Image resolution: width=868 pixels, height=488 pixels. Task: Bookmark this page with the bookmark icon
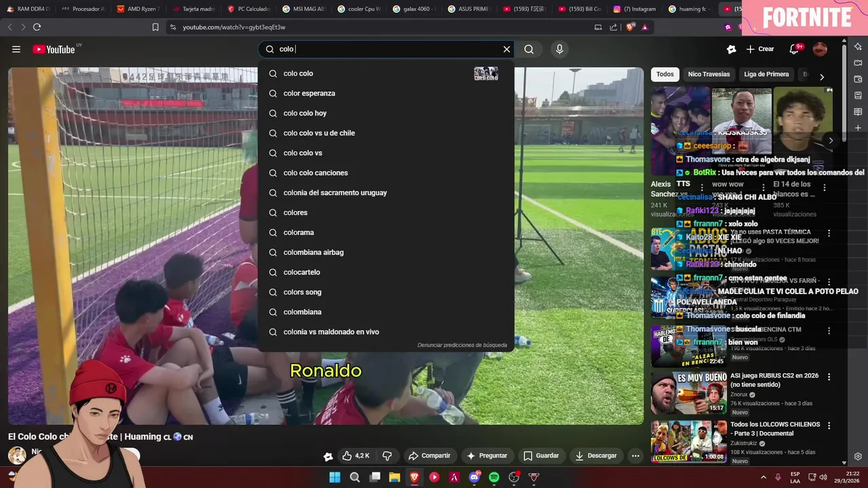[x=155, y=27]
